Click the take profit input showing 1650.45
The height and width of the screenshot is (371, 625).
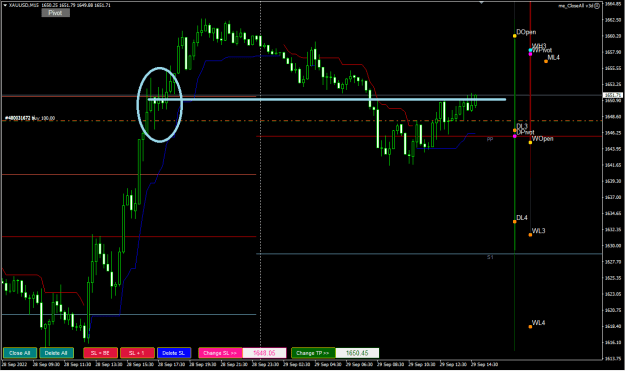pyautogui.click(x=357, y=353)
